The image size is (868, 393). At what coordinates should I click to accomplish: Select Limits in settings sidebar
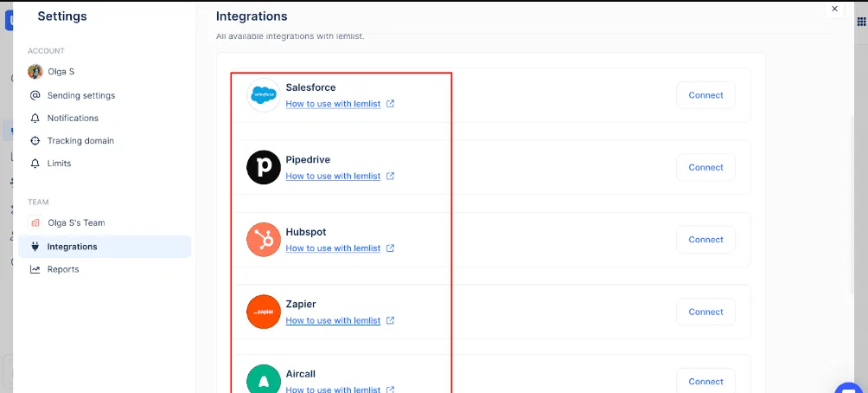click(59, 163)
